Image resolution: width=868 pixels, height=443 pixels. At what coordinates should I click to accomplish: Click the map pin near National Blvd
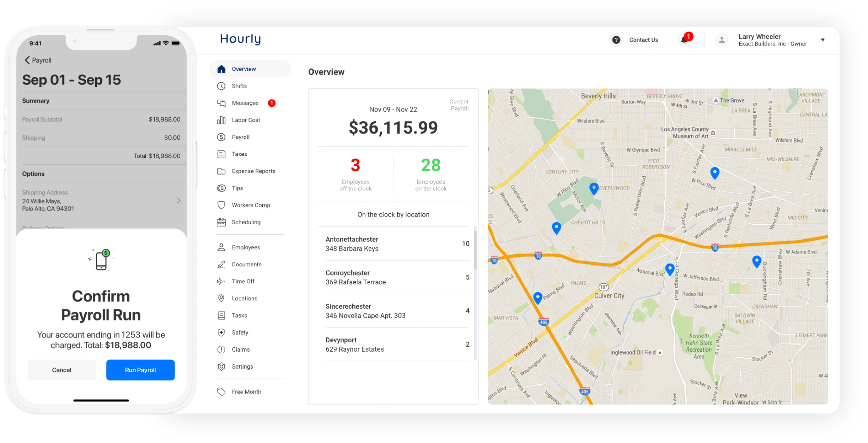coord(670,269)
